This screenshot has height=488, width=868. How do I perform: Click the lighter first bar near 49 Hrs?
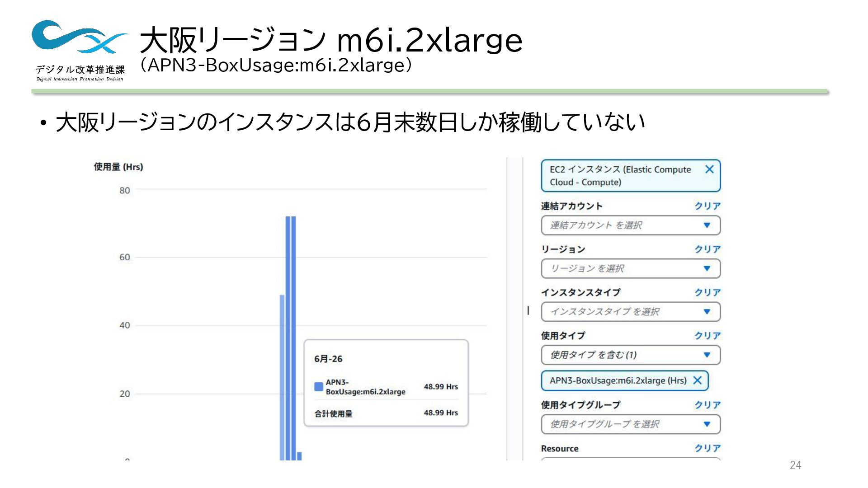tap(282, 377)
